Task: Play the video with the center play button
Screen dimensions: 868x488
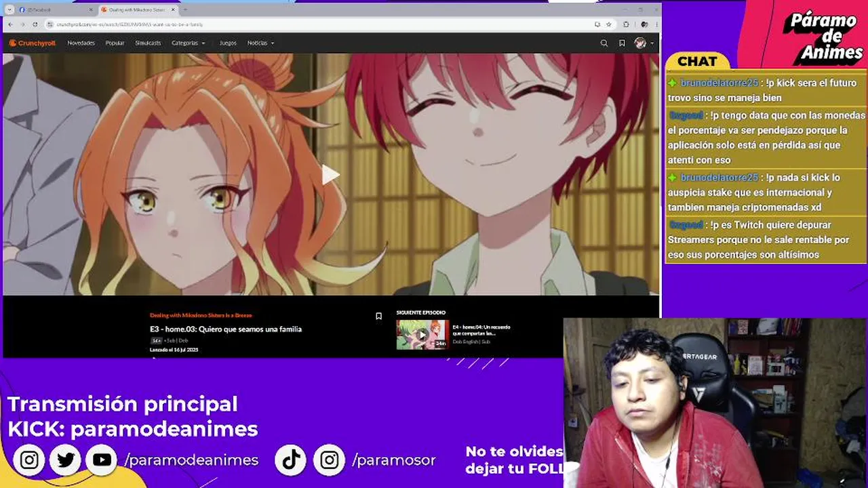Action: pos(330,175)
